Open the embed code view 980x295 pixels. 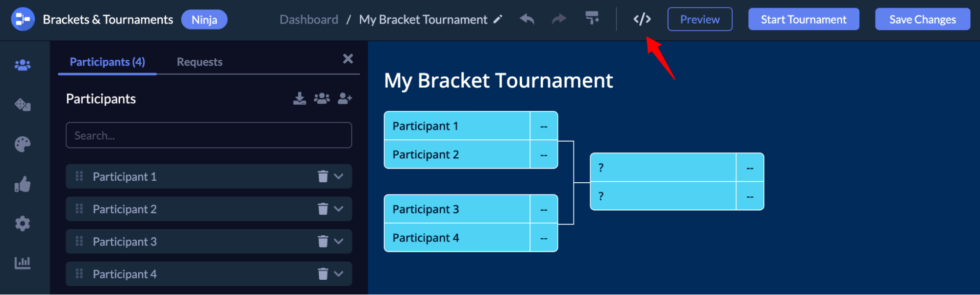pyautogui.click(x=642, y=19)
